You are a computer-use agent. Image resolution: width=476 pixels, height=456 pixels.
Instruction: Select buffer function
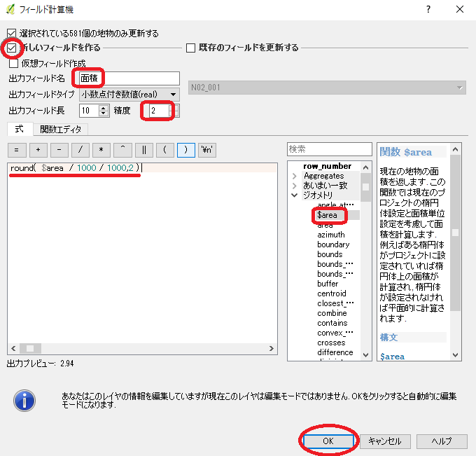pyautogui.click(x=328, y=284)
